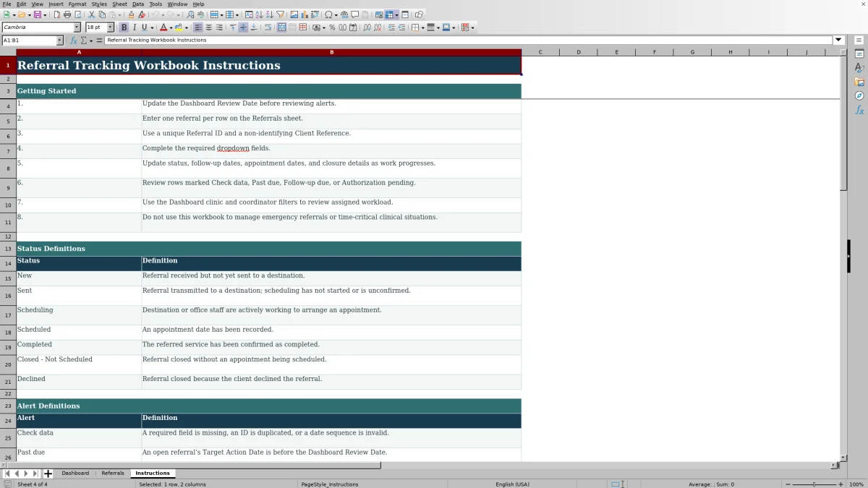This screenshot has width=868, height=488.
Task: Click the AutoFilter funnel icon
Action: coord(280,14)
